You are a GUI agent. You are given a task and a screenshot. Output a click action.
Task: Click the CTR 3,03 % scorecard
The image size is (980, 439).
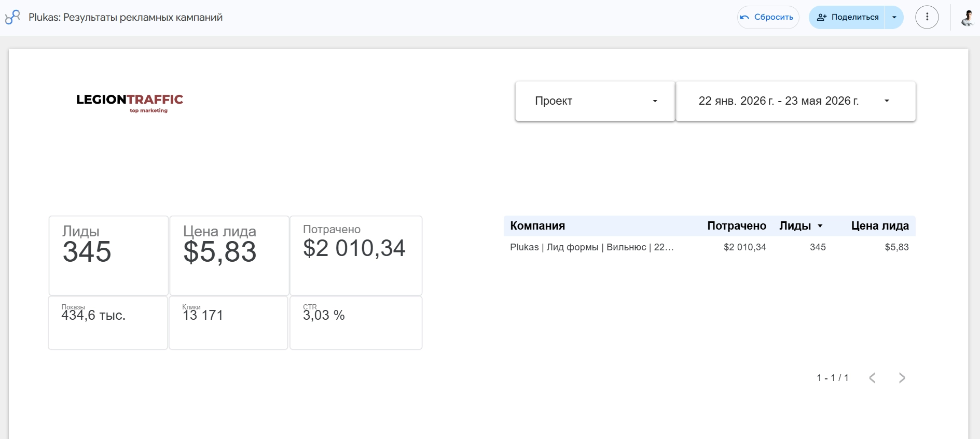(356, 322)
